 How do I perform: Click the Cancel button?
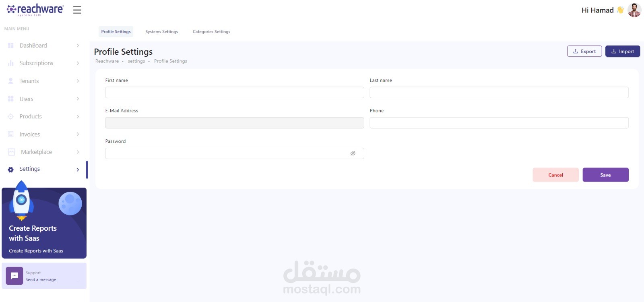pos(556,175)
